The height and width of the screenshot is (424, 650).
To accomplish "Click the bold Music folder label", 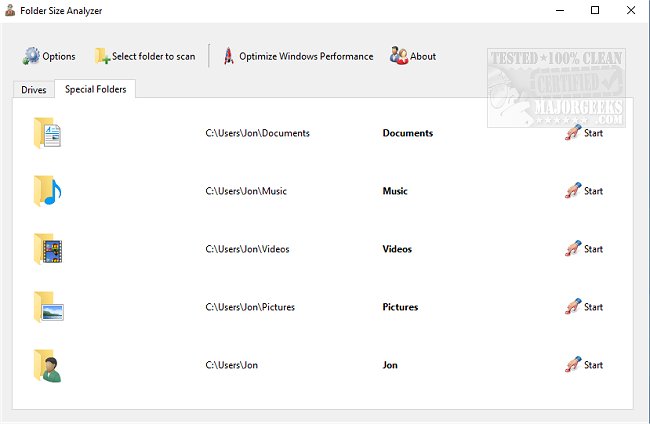I will point(396,191).
